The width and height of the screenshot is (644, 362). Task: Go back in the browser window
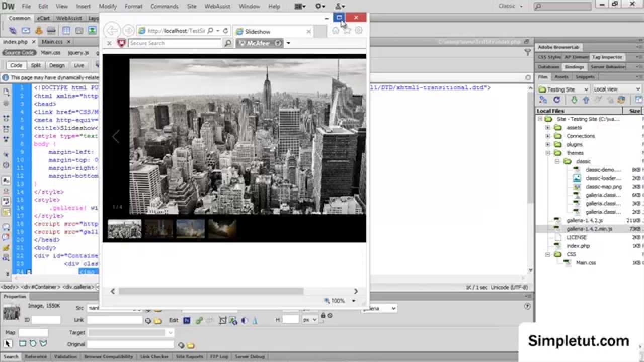pyautogui.click(x=112, y=31)
